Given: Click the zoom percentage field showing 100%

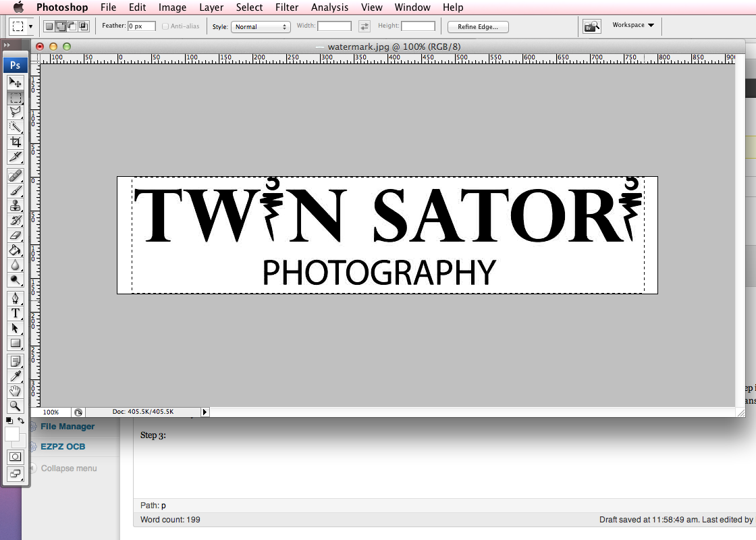Looking at the screenshot, I should pos(51,412).
